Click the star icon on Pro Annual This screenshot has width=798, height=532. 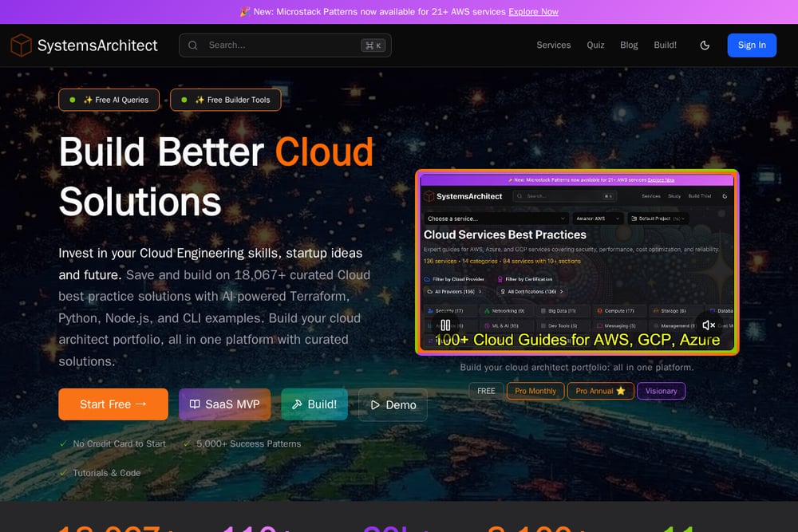pos(620,391)
